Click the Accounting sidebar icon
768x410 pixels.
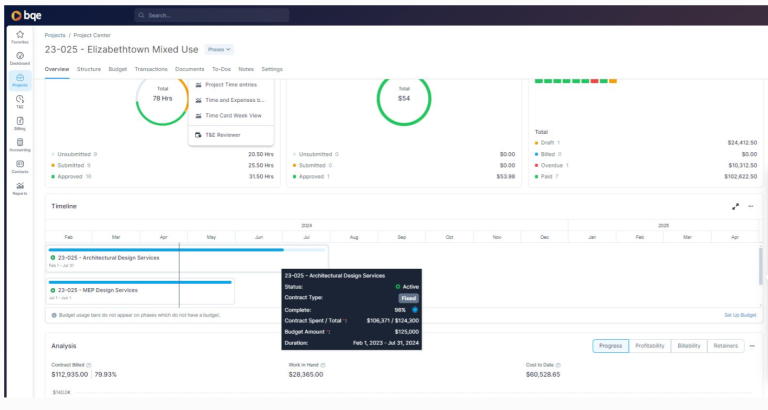tap(20, 146)
